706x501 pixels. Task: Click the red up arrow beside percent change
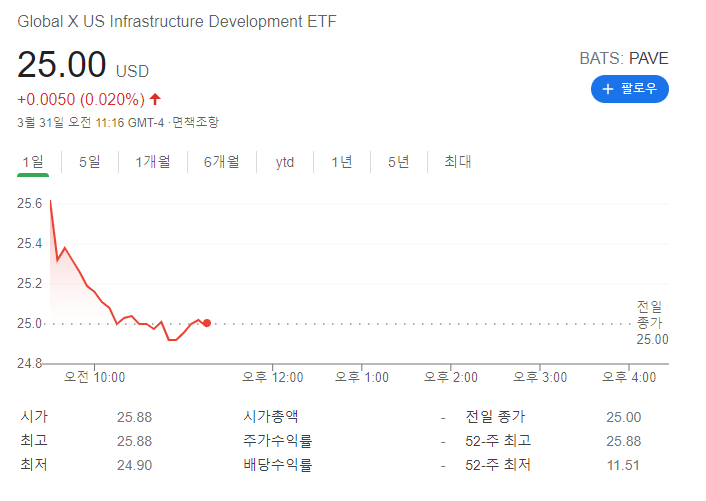[155, 99]
